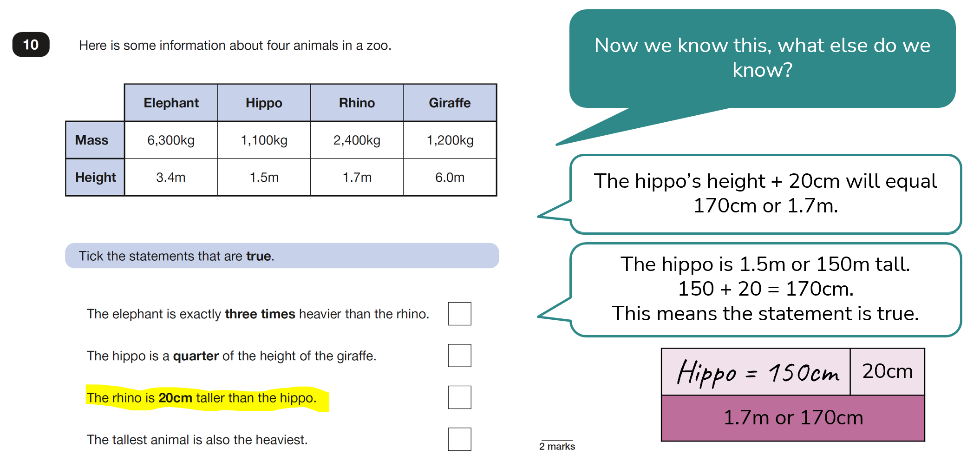Select the Giraffe column header
Image resolution: width=980 pixels, height=462 pixels.
point(450,103)
